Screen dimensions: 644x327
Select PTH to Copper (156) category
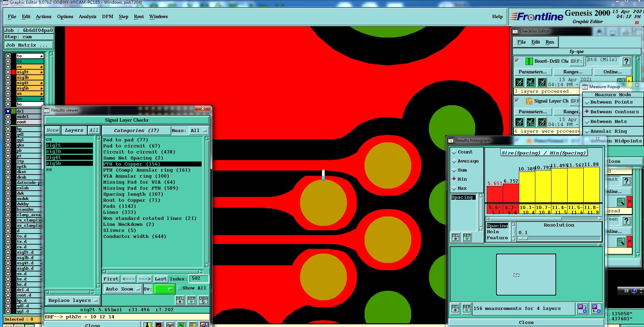pyautogui.click(x=152, y=164)
